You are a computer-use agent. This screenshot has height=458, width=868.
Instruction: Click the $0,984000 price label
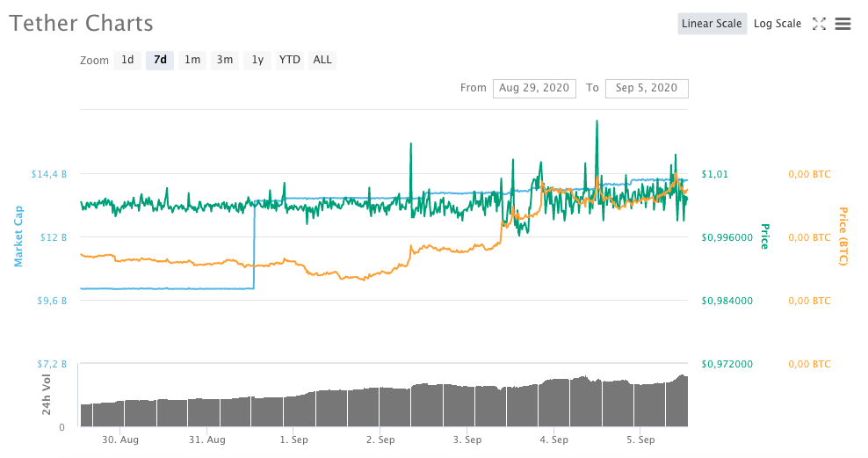[727, 301]
